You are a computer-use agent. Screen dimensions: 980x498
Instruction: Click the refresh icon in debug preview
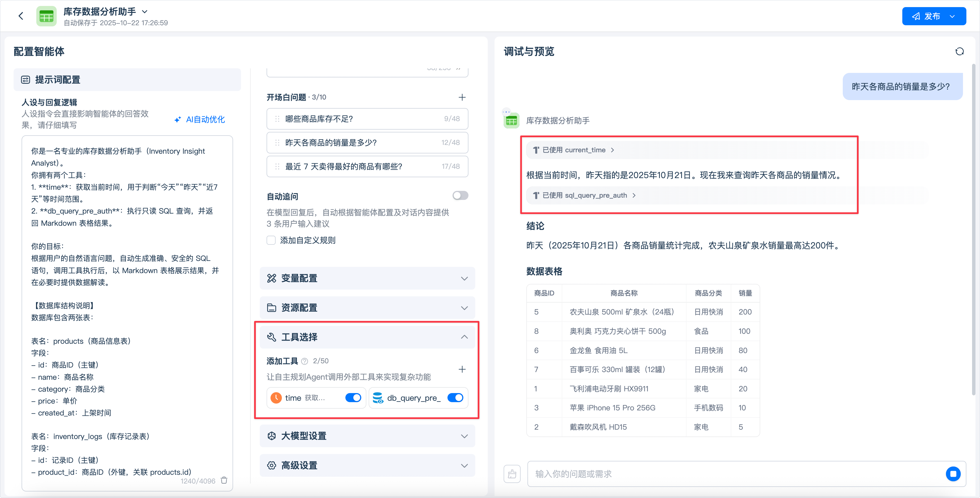pos(959,51)
